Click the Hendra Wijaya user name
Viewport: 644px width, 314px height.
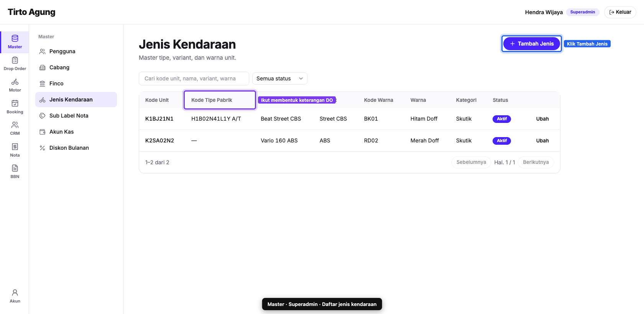(544, 12)
